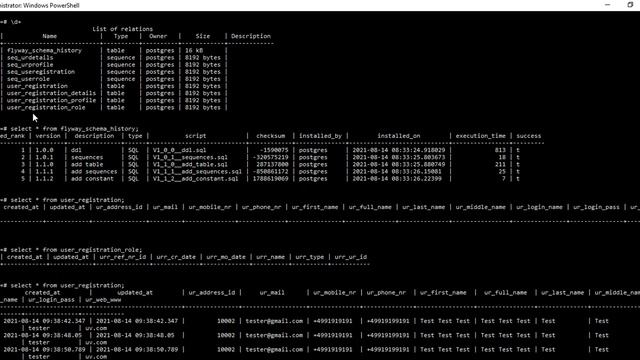Click the V1_1_1__add_sequences.sql script entry
The height and width of the screenshot is (360, 640).
(197, 171)
